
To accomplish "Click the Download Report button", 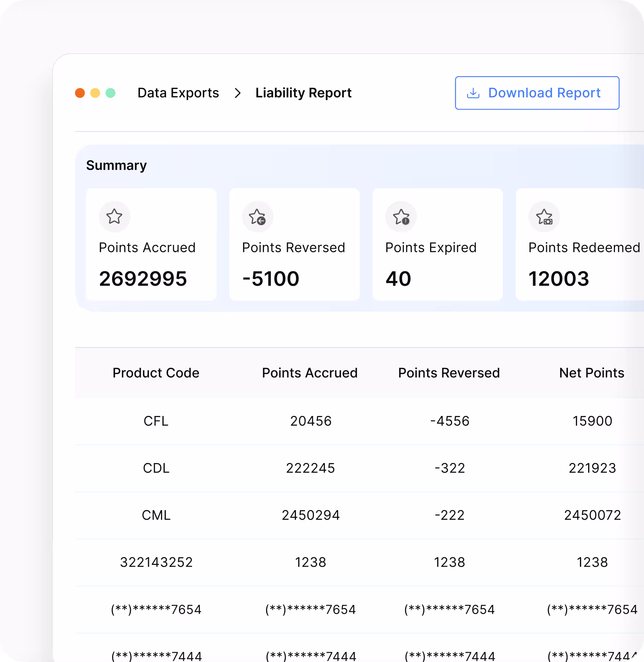I will 537,93.
